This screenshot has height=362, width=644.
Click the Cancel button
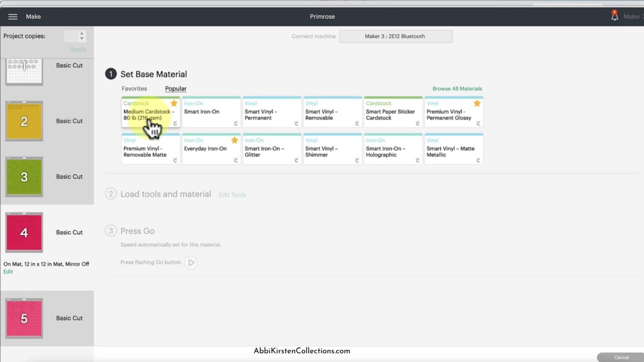tap(621, 357)
